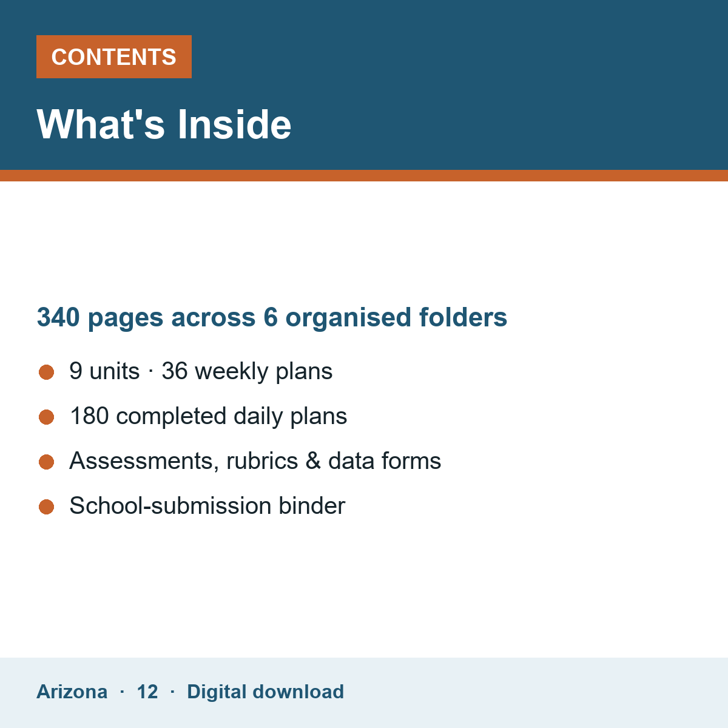
Task: Click the Arizona label in footer
Action: point(72,692)
